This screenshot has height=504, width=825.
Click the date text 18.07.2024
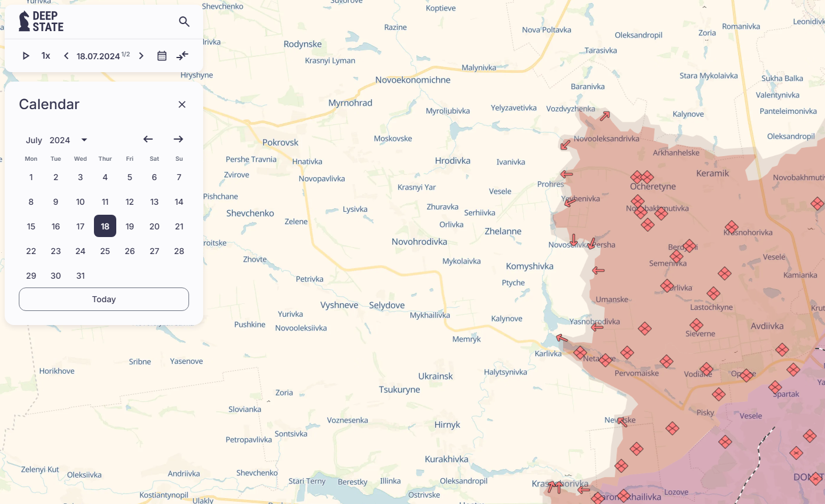[x=98, y=56]
